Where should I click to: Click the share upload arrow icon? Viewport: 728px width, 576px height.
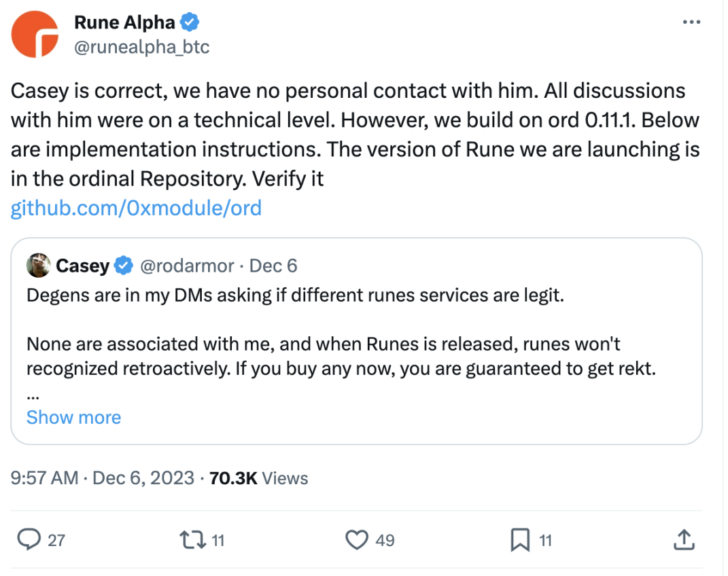coord(683,540)
